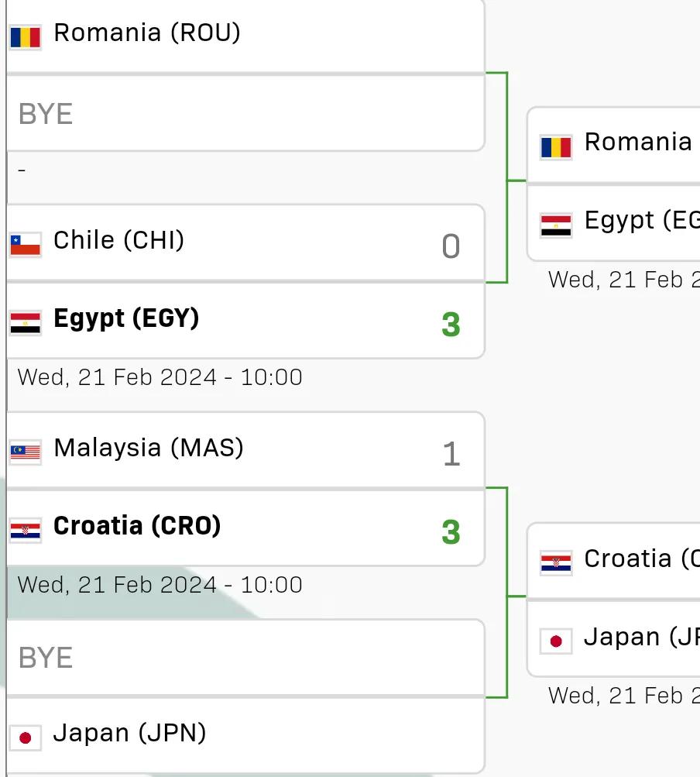Click Egypt's green score of 3
This screenshot has height=777, width=700.
(x=451, y=325)
